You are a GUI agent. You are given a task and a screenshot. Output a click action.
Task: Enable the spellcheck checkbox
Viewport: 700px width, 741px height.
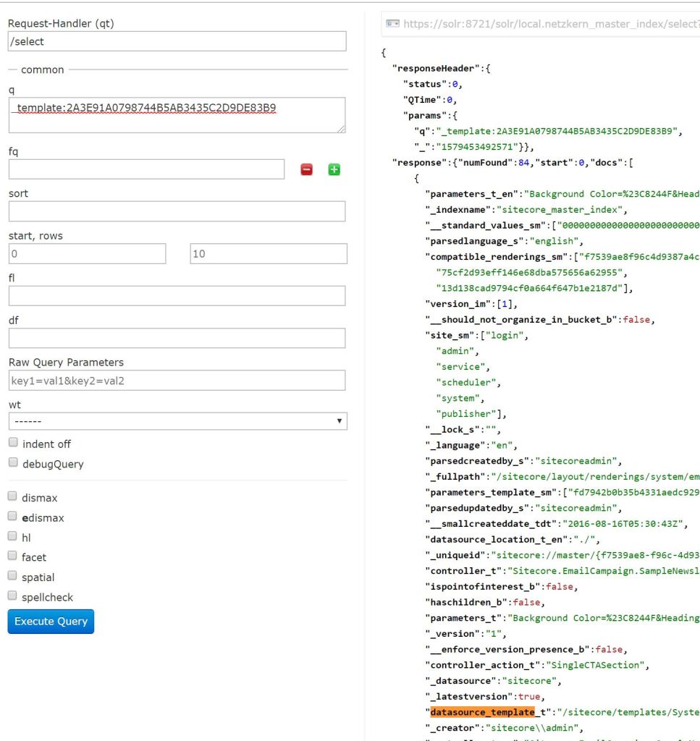pyautogui.click(x=13, y=596)
